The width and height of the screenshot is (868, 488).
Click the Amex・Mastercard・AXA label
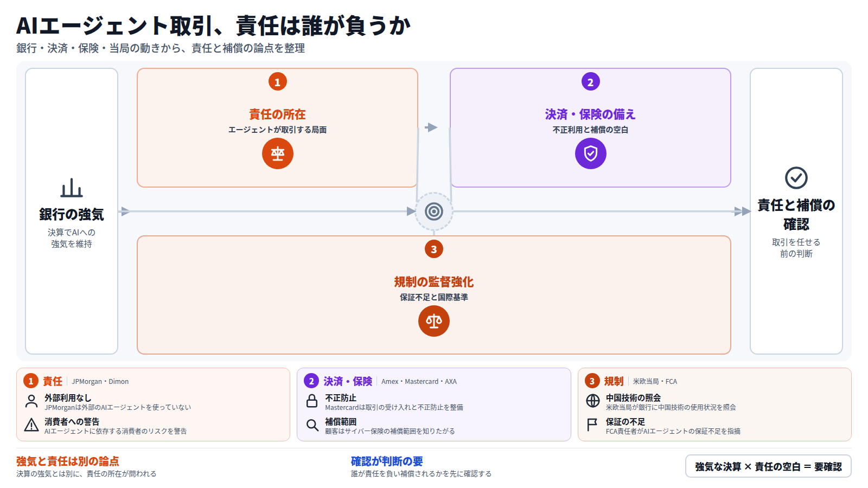[419, 382]
